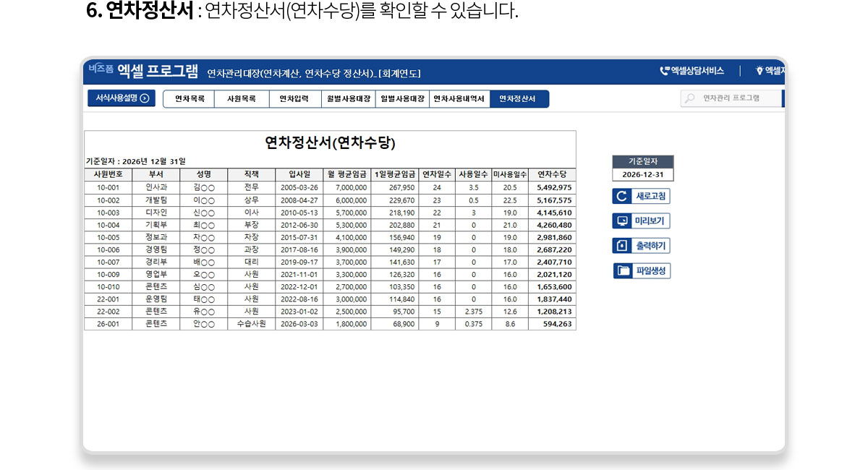Open the 사원목록 tab
868x470 pixels.
[242, 99]
